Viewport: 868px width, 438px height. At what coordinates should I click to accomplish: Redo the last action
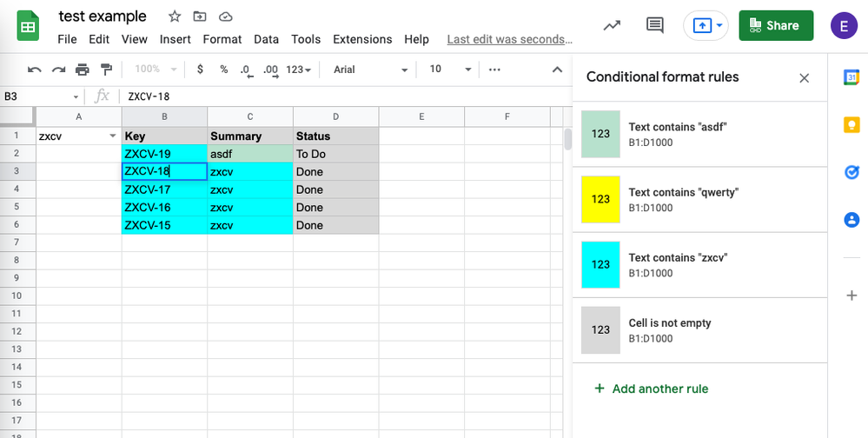pos(59,70)
